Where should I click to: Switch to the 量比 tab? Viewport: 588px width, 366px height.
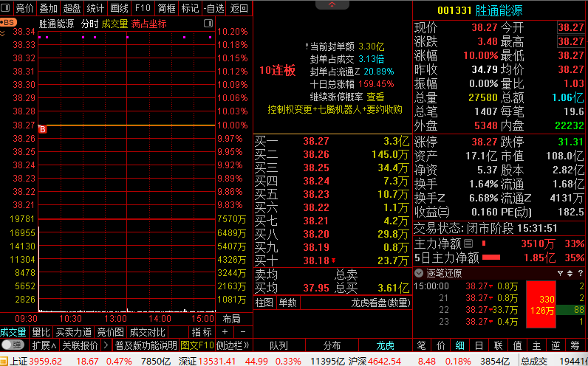[x=41, y=332]
